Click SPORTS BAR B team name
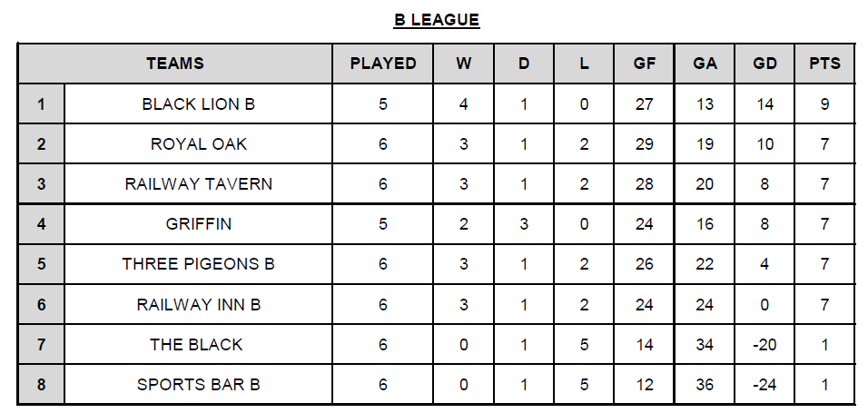Image resolution: width=868 pixels, height=413 pixels. 198,384
